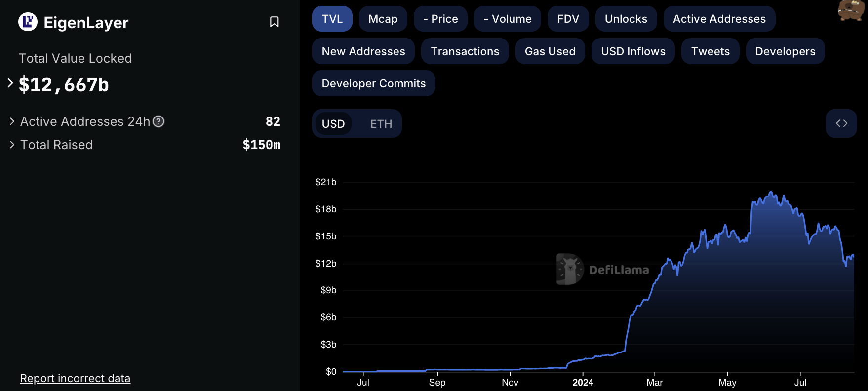Show Active Addresses on the chart
868x391 pixels.
(719, 19)
